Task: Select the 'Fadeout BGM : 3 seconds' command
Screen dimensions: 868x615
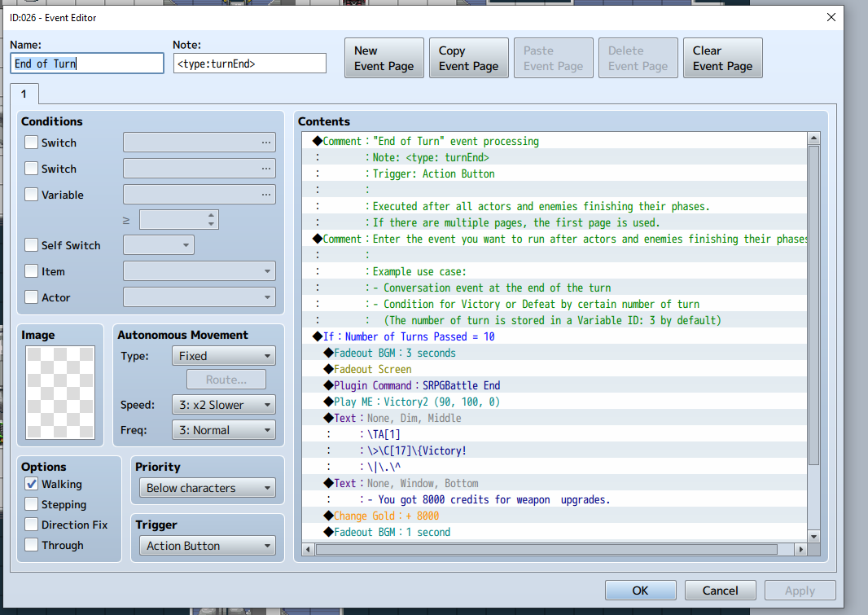Action: click(x=555, y=353)
